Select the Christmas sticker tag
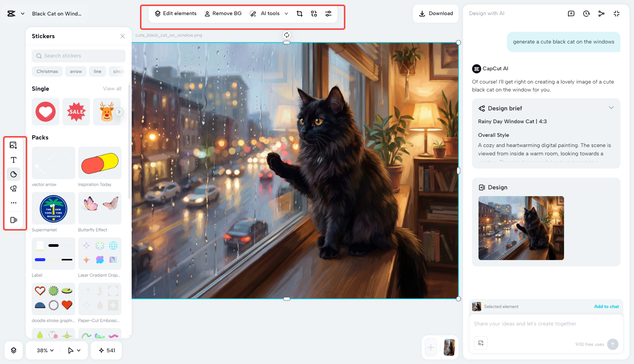 [x=47, y=71]
